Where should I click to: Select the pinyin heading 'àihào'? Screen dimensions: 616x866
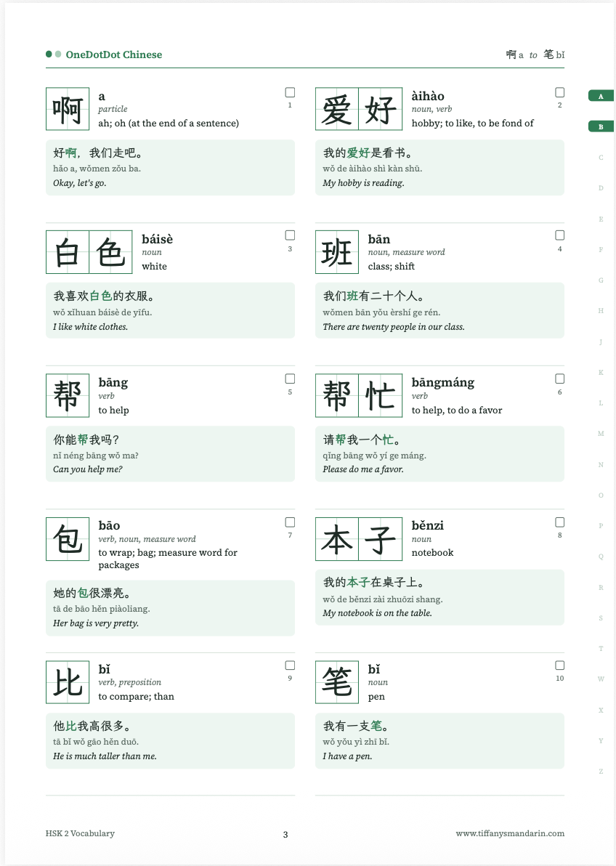(x=428, y=96)
